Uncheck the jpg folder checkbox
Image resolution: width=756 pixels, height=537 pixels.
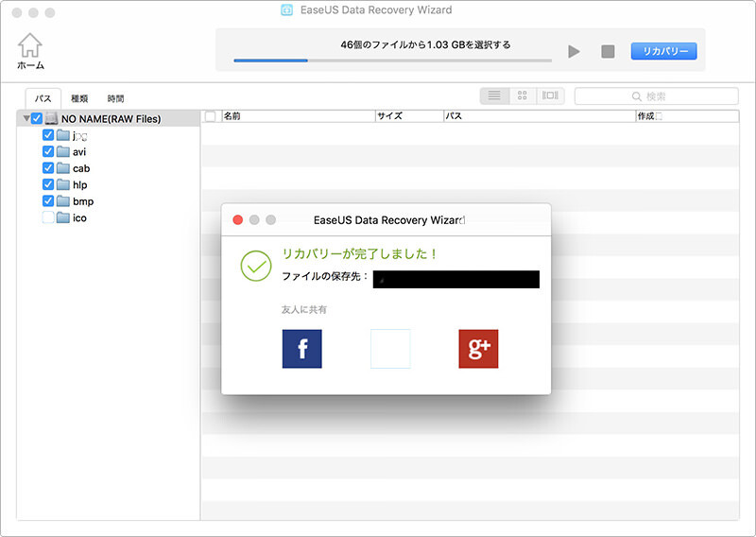coord(48,135)
